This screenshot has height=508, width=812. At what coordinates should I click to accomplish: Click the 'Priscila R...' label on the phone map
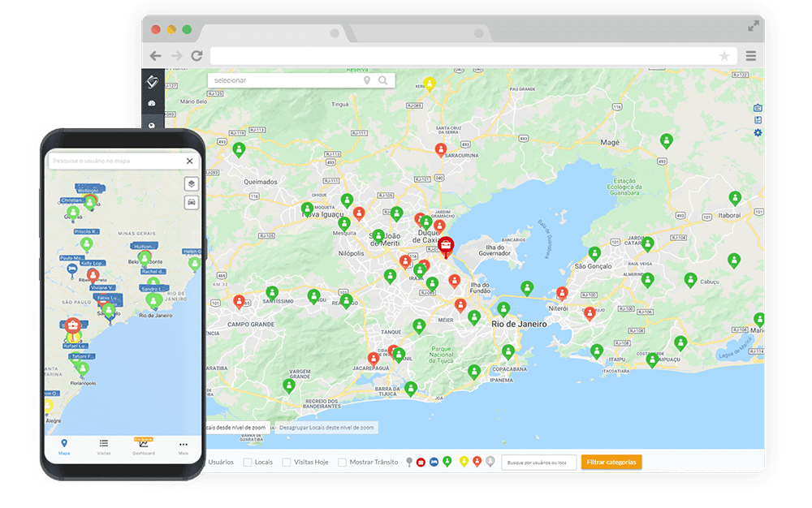(87, 232)
